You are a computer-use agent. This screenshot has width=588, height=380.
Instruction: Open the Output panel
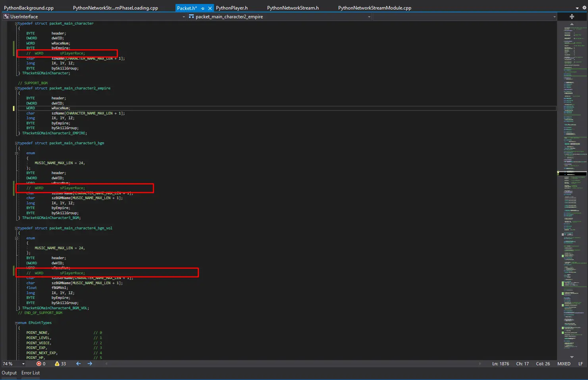[9, 373]
